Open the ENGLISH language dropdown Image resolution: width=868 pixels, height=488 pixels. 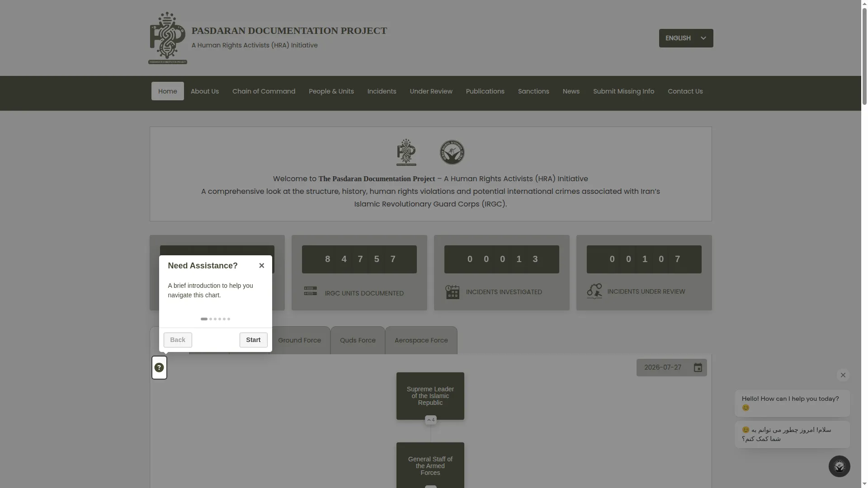[686, 38]
